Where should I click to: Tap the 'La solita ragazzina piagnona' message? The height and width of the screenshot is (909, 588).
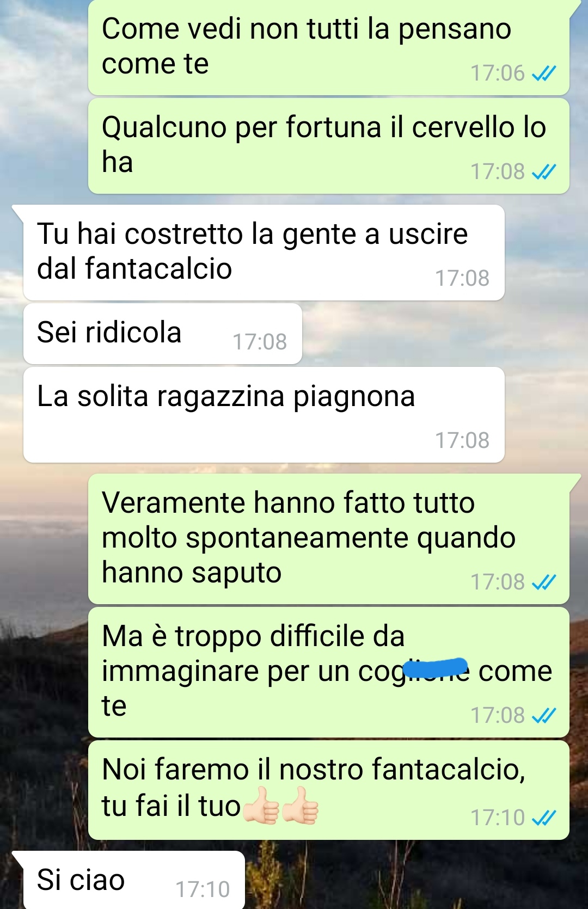[x=264, y=415]
